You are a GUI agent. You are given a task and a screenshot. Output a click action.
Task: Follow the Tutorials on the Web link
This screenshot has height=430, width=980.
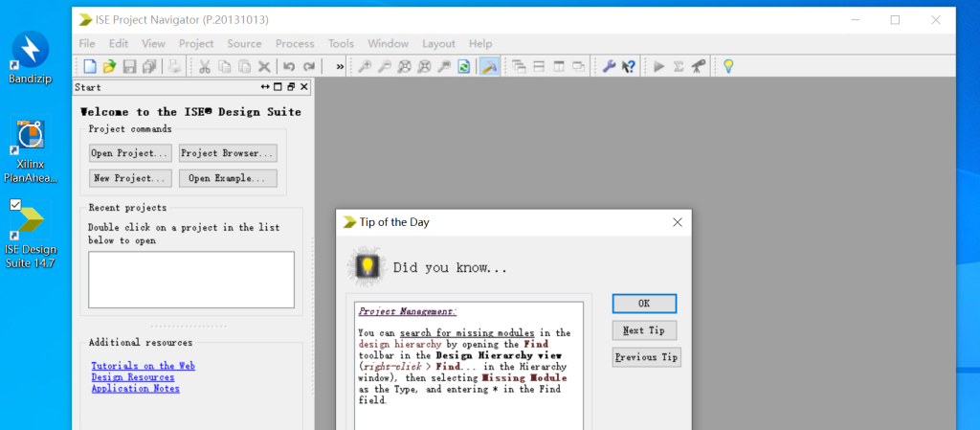point(143,366)
